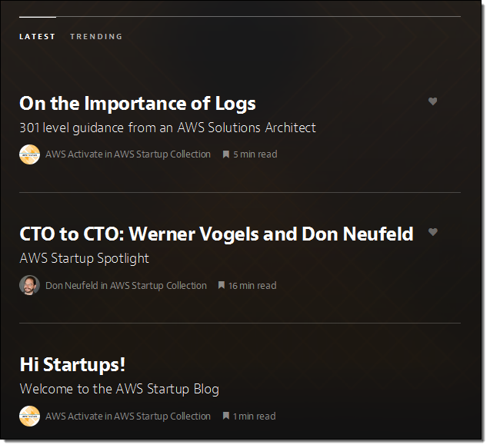The height and width of the screenshot is (448, 490).
Task: Click 'Welcome to the AWS Startup Blog' subtitle
Action: [118, 389]
